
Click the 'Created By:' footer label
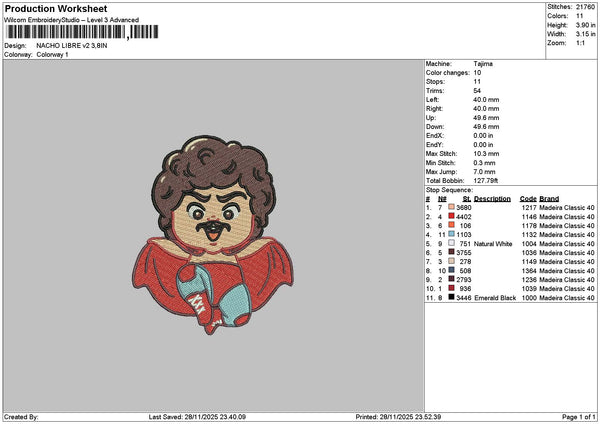(x=21, y=417)
